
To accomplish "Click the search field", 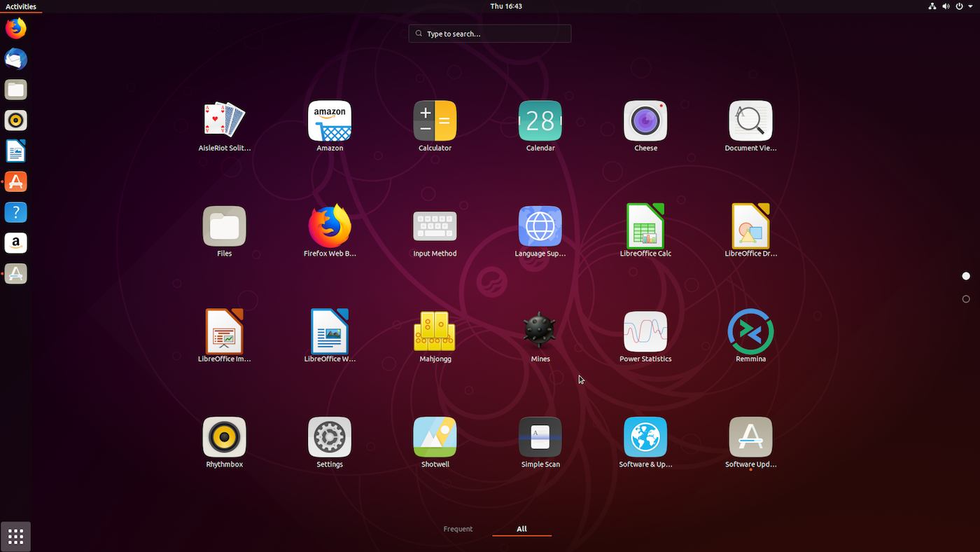I will click(489, 33).
